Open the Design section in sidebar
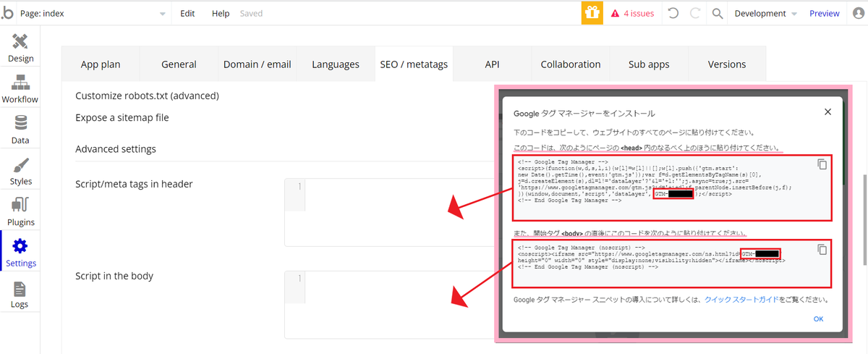The height and width of the screenshot is (354, 868). (x=20, y=48)
